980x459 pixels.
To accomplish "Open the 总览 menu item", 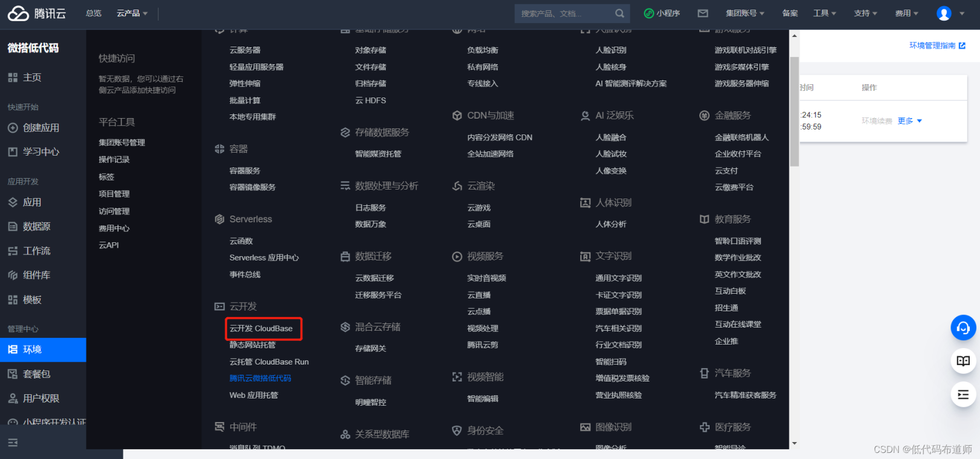I will coord(94,13).
